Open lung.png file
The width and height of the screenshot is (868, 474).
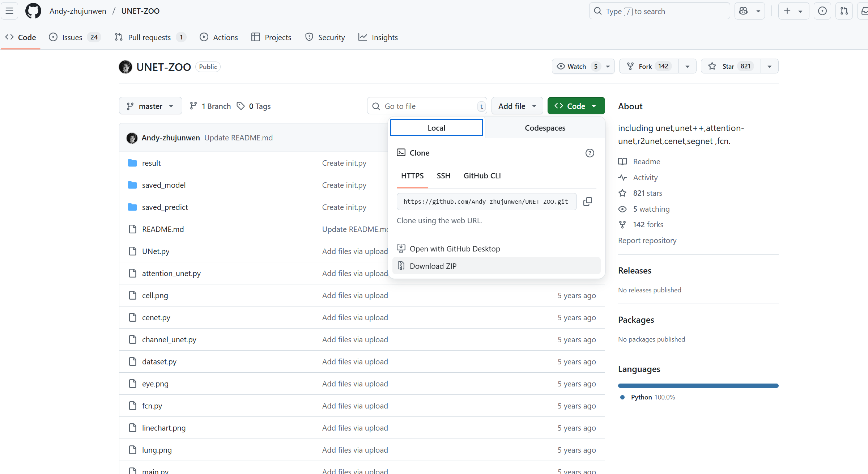pos(157,450)
